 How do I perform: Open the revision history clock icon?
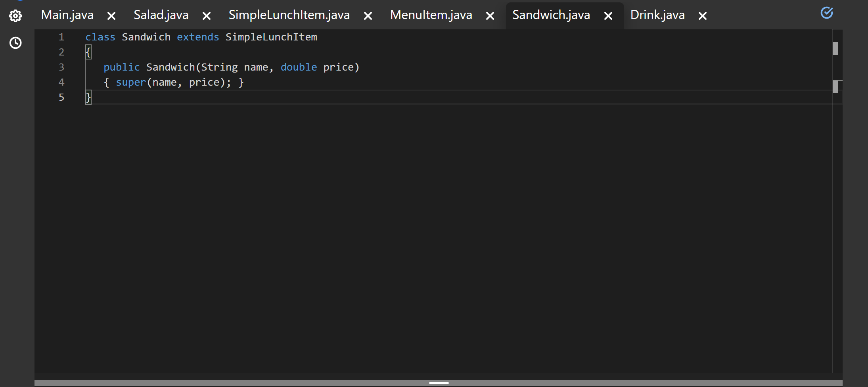[16, 43]
